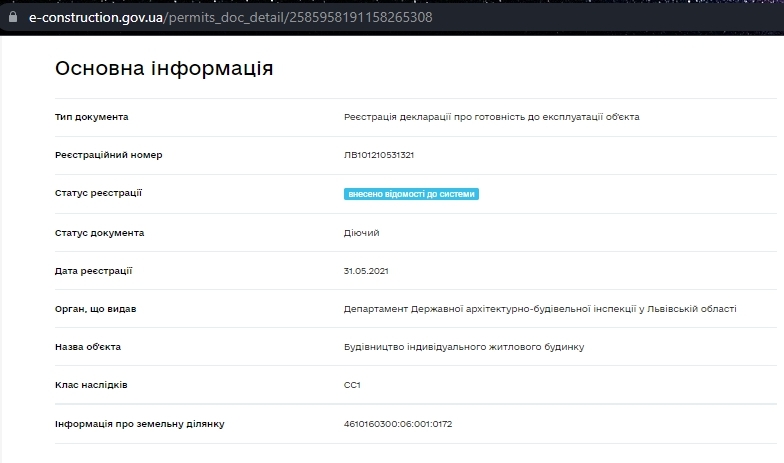Screen dimensions: 784x463
Task: Click the 'Назва об'єкта' label
Action: 88,347
